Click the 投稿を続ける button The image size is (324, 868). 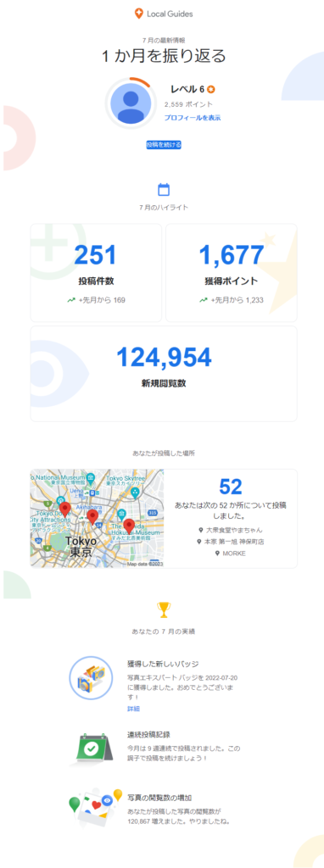164,144
